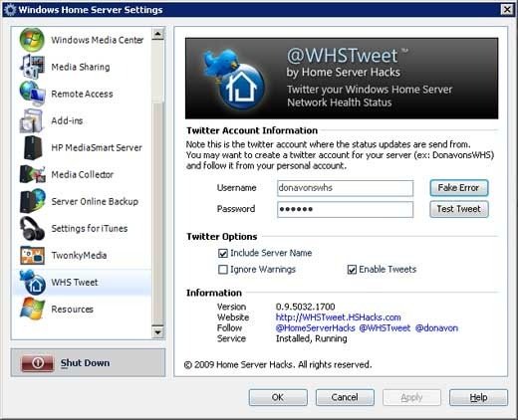Screen dimensions: 518x420
Task: Click the Apply button
Action: [x=411, y=397]
